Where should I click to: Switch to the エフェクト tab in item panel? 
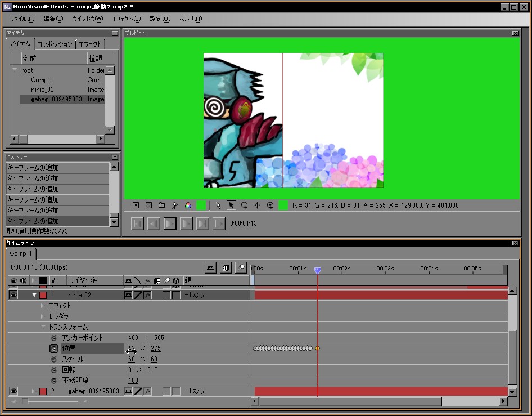(90, 44)
